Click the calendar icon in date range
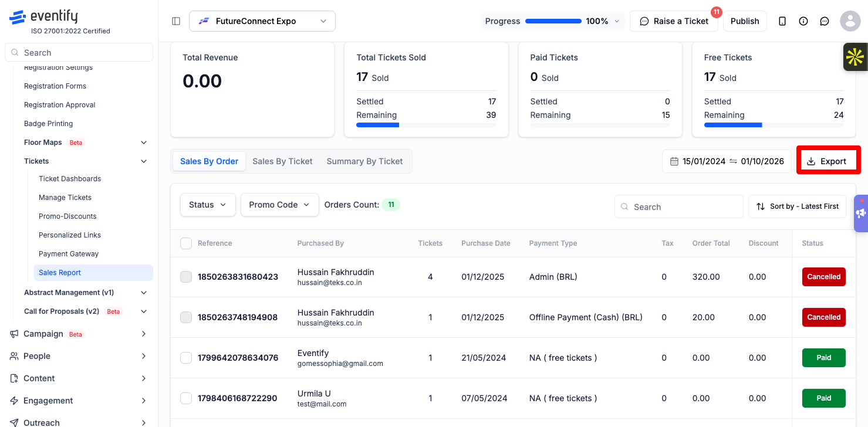This screenshot has height=427, width=868. point(674,161)
